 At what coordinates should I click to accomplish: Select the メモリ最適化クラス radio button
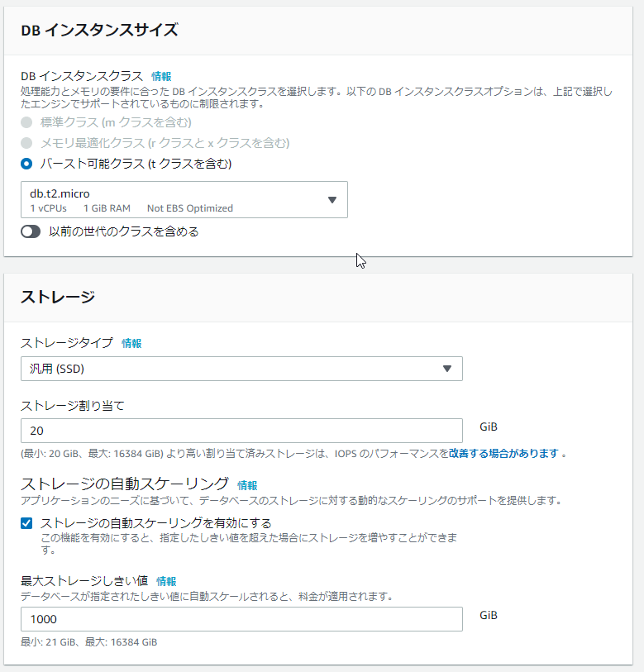click(x=26, y=143)
